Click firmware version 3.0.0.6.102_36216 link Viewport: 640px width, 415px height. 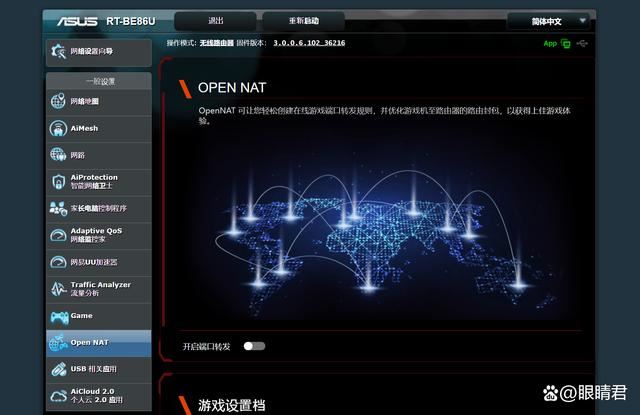309,44
